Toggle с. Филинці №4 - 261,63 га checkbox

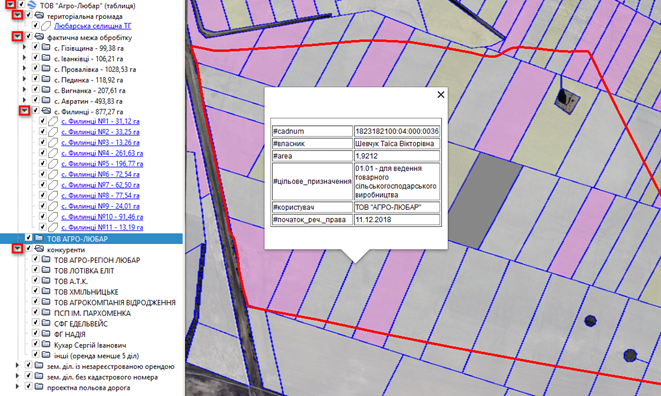[43, 152]
